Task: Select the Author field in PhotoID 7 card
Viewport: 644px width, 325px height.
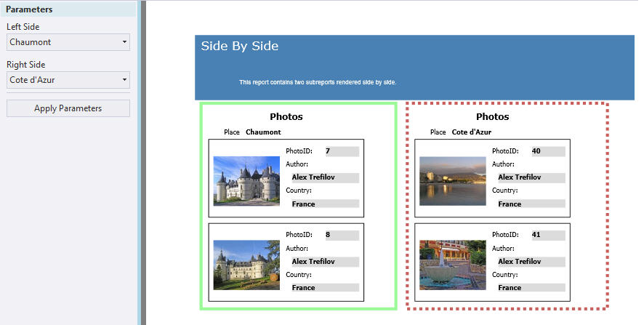Action: tap(325, 177)
